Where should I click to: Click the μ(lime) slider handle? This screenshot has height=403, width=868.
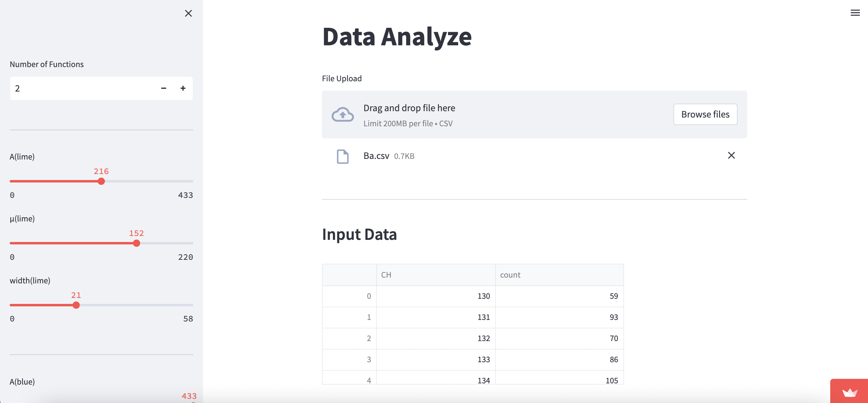coord(137,243)
